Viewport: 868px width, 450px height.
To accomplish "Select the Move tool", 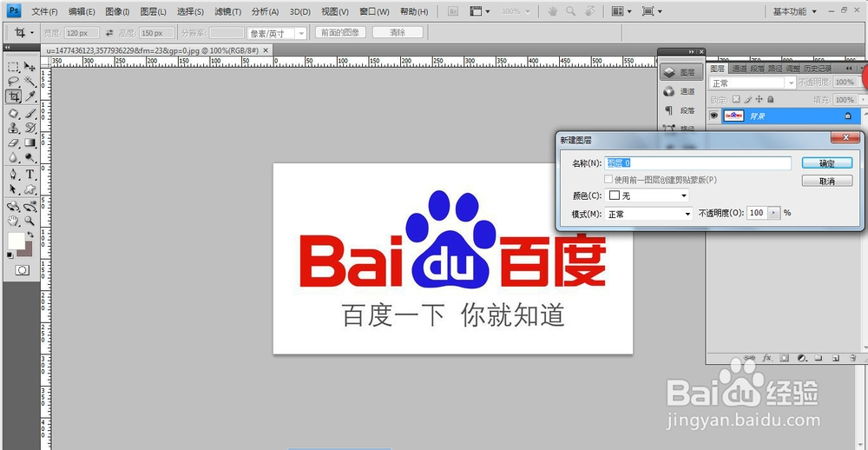I will click(x=30, y=68).
